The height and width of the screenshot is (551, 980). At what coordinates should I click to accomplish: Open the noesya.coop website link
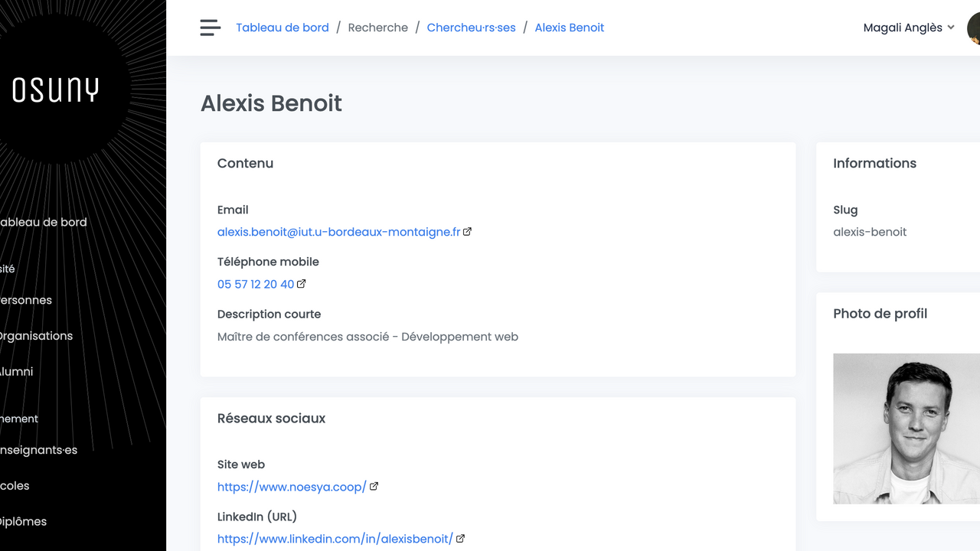292,487
